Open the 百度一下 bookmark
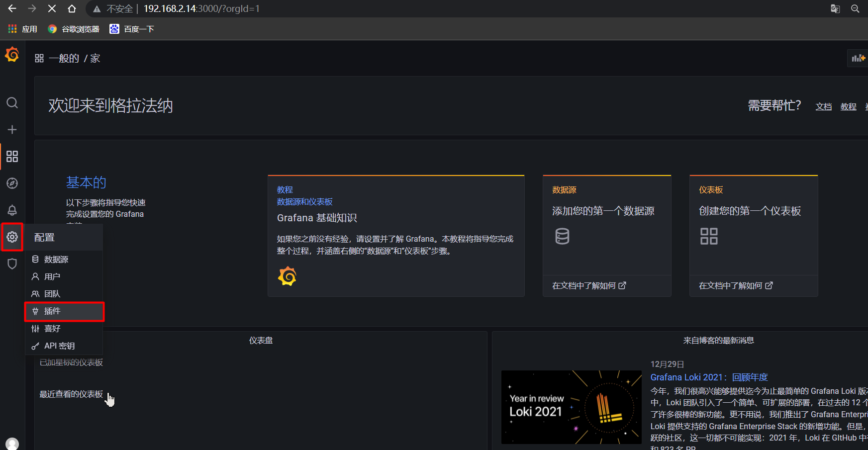The width and height of the screenshot is (868, 450). [x=132, y=29]
